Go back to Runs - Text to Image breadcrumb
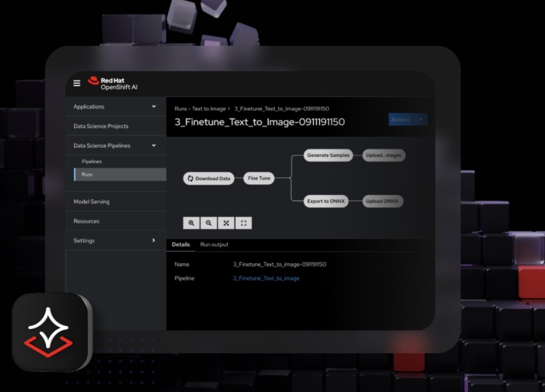 coord(200,109)
